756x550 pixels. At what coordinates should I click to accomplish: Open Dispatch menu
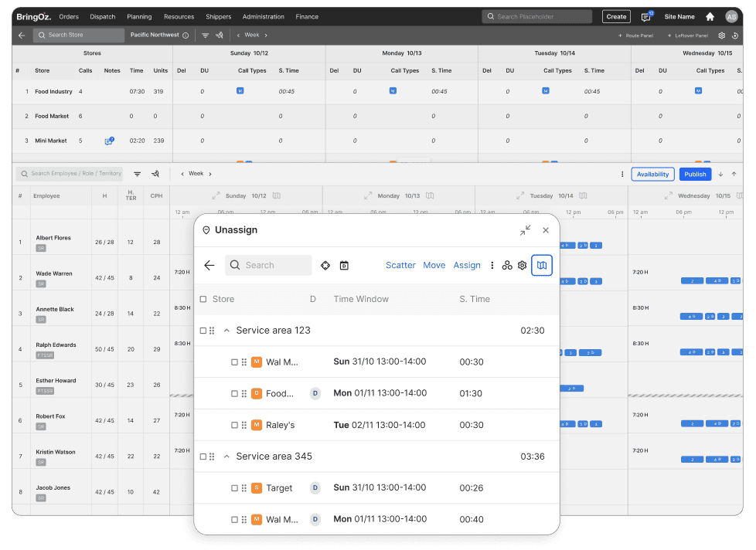point(103,17)
